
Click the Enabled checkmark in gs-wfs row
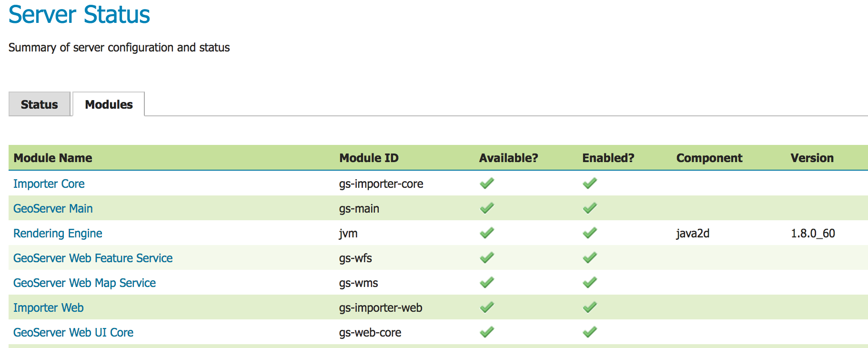(x=590, y=258)
